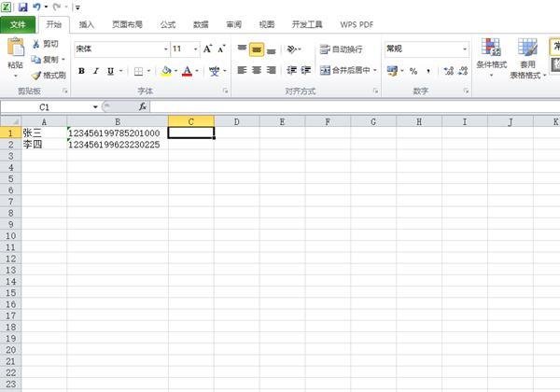Image resolution: width=560 pixels, height=392 pixels.
Task: Open the 文件 (File) menu
Action: (18, 24)
